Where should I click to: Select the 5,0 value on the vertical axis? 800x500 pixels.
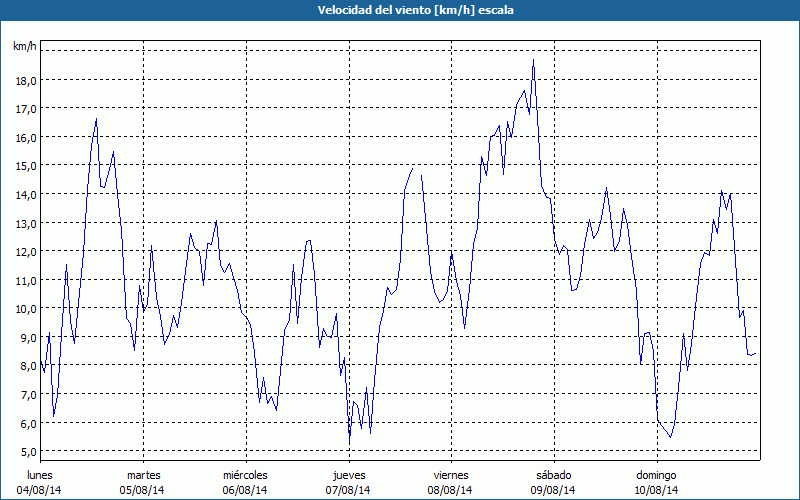pos(25,451)
